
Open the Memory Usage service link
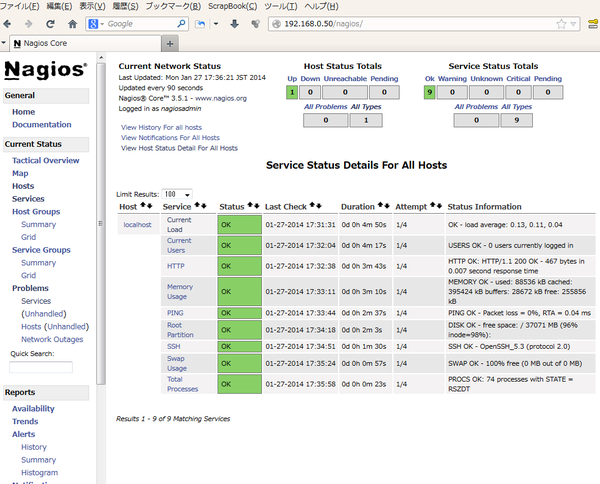coord(179,292)
